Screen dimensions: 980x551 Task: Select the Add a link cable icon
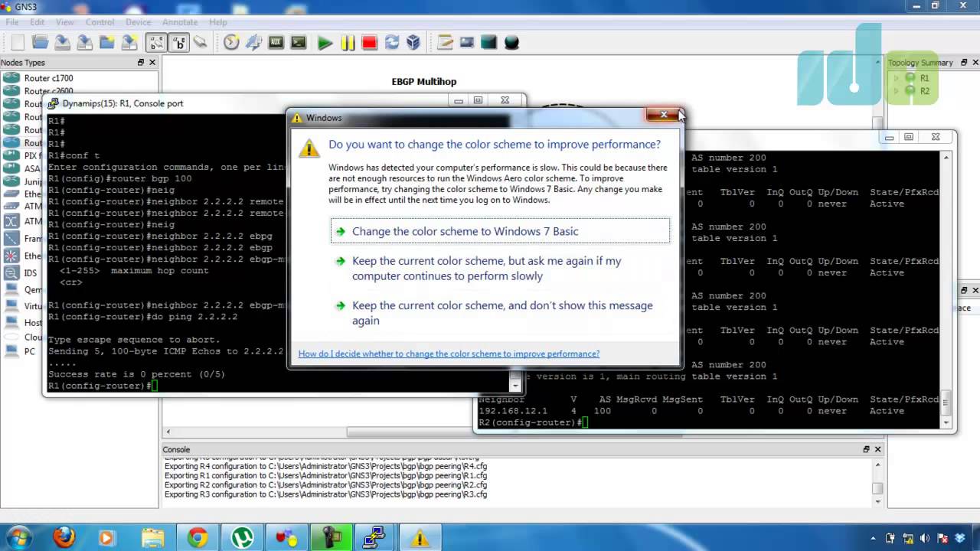201,43
